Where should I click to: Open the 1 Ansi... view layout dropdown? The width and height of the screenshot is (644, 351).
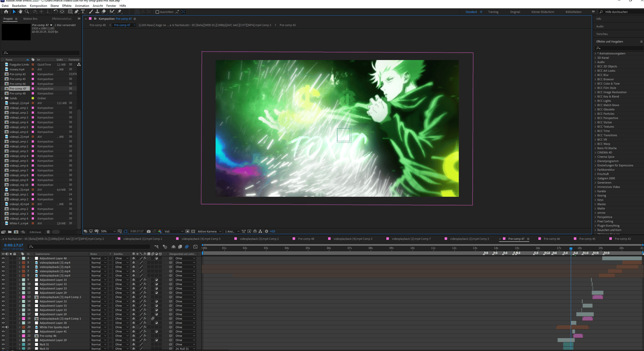pos(232,231)
